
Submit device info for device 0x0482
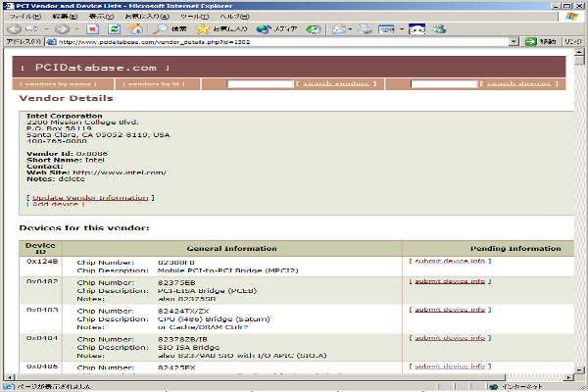(450, 281)
